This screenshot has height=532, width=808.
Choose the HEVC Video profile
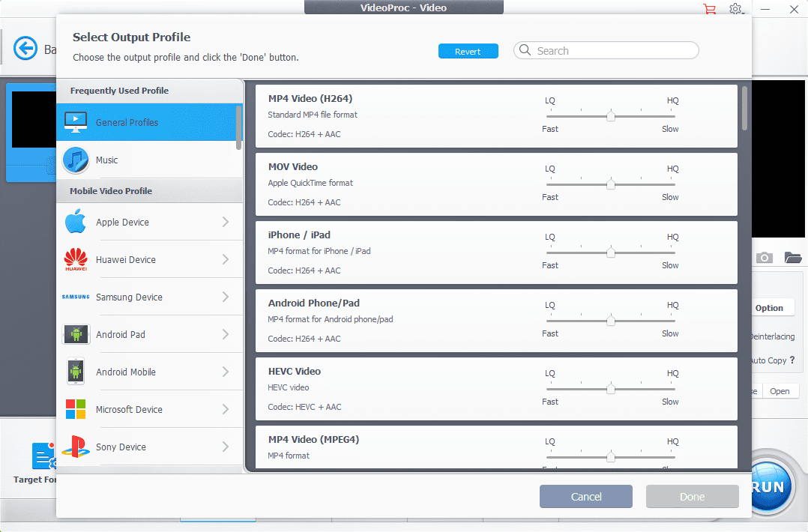tap(295, 372)
